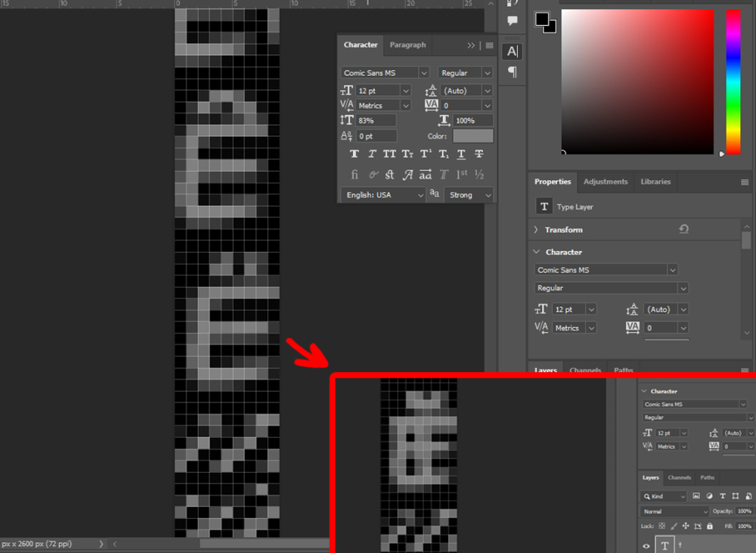
Task: Click the vertical scale 83% field
Action: pyautogui.click(x=376, y=120)
